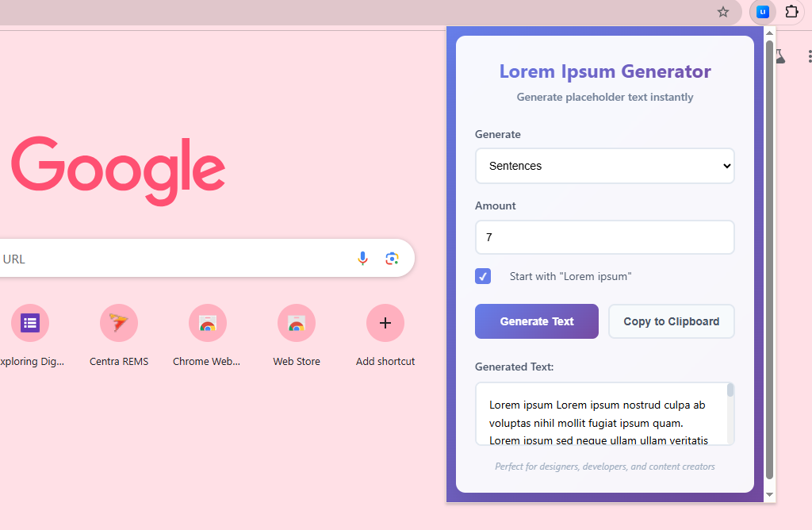
Task: Click the popup's scroll down arrow
Action: pyautogui.click(x=768, y=494)
